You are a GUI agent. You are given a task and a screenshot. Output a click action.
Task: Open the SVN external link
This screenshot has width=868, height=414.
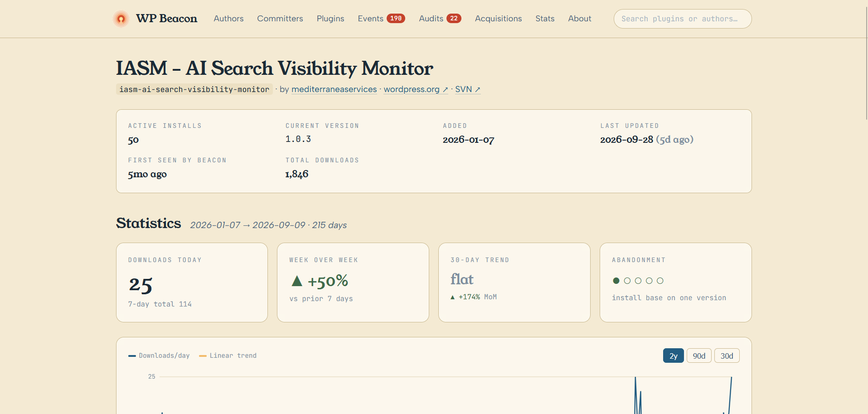pos(468,89)
